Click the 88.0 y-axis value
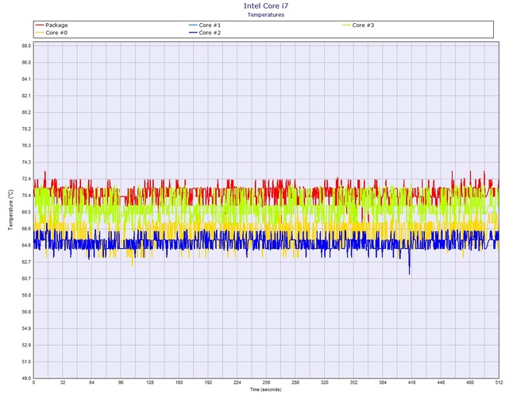The height and width of the screenshot is (399, 532). (26, 46)
